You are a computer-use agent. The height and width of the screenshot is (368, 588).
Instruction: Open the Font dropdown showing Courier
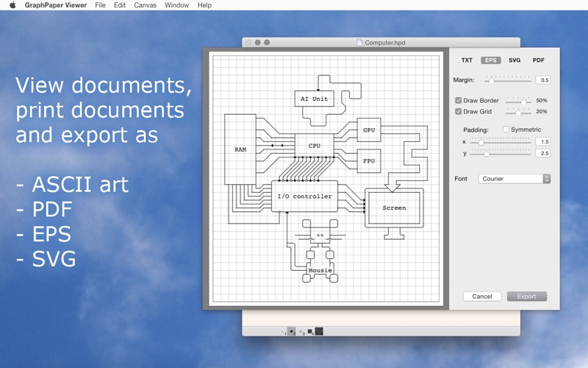click(x=514, y=179)
